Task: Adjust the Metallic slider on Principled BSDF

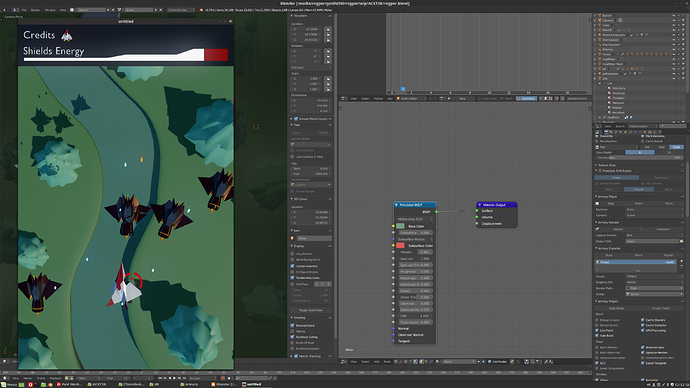Action: point(415,252)
